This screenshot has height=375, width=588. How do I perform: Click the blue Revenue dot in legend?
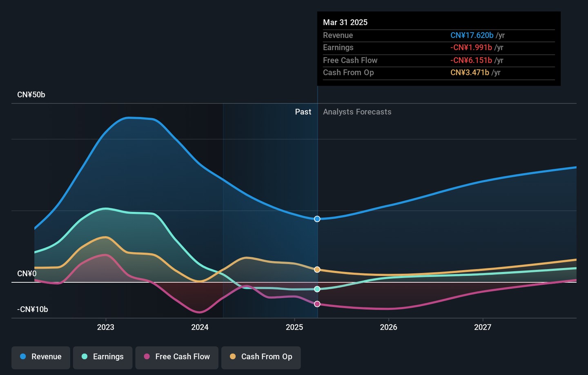click(x=23, y=357)
